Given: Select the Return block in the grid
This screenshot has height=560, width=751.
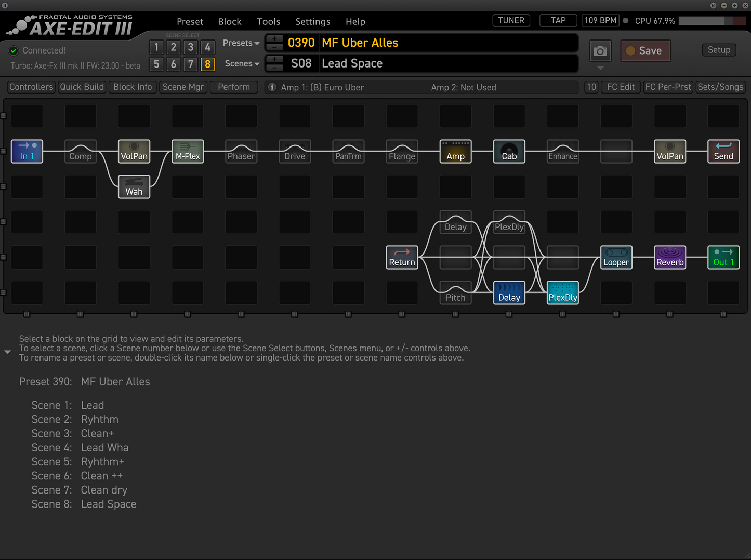Looking at the screenshot, I should [x=402, y=257].
